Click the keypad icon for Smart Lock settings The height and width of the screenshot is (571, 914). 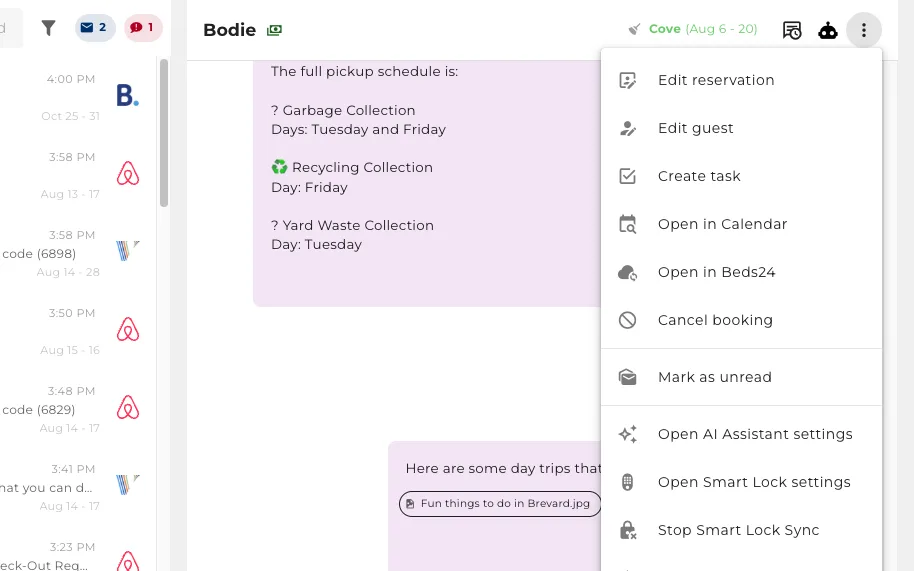tap(627, 482)
